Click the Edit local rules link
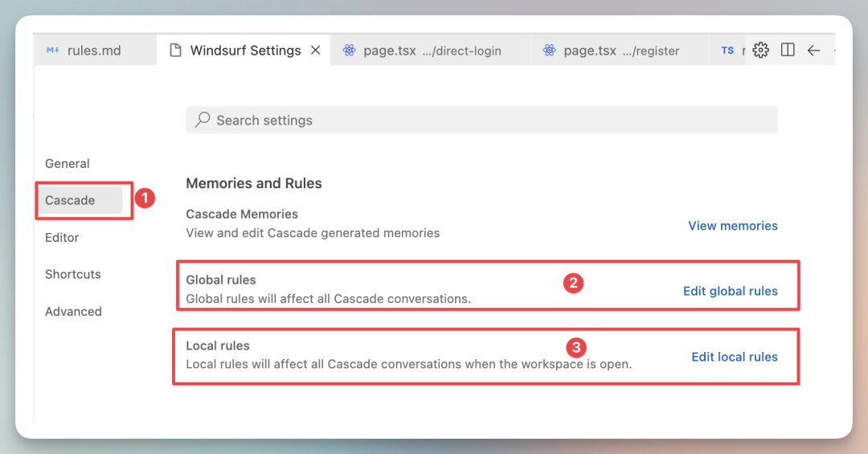868x454 pixels. pyautogui.click(x=735, y=357)
